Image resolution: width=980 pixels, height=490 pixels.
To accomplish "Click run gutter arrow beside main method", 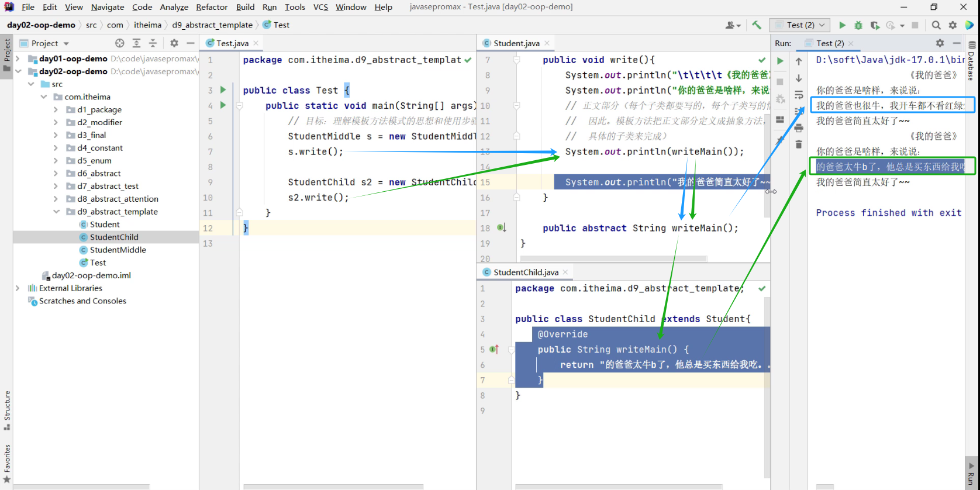I will (223, 105).
